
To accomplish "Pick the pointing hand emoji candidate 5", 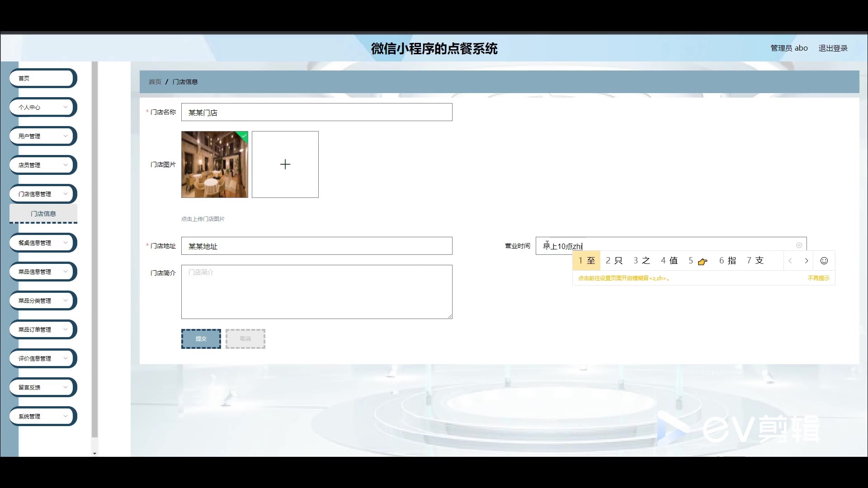I will 698,261.
